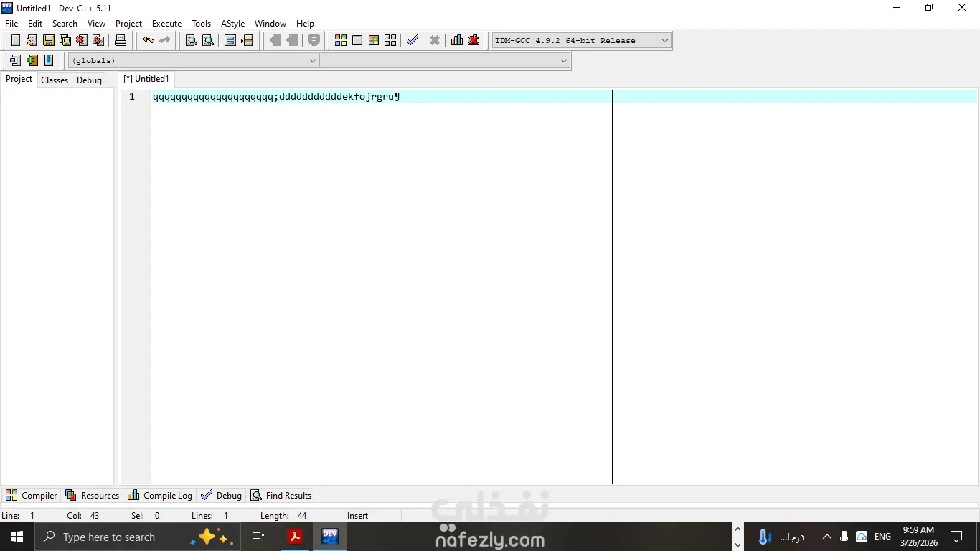The image size is (980, 551).
Task: Open the Resources bottom panel tab
Action: 92,495
